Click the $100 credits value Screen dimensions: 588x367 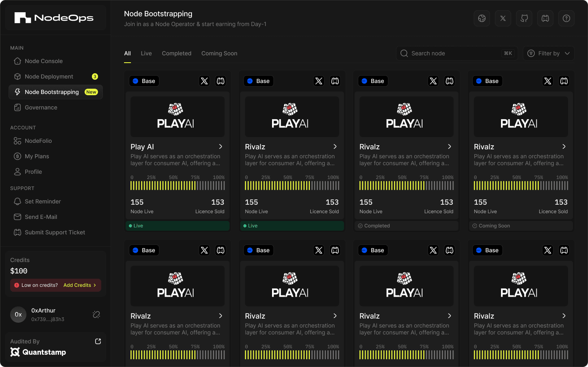(x=19, y=271)
